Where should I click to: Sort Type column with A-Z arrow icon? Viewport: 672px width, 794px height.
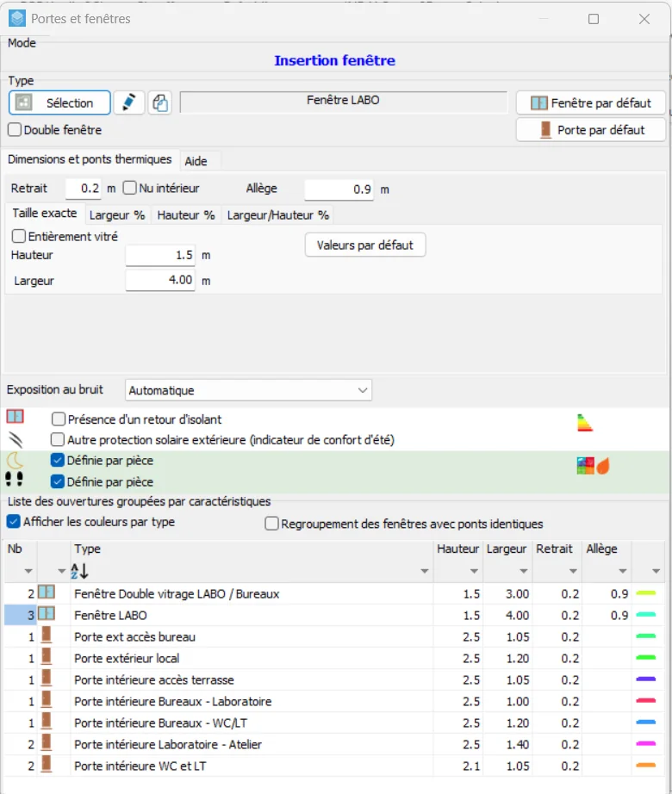[79, 571]
